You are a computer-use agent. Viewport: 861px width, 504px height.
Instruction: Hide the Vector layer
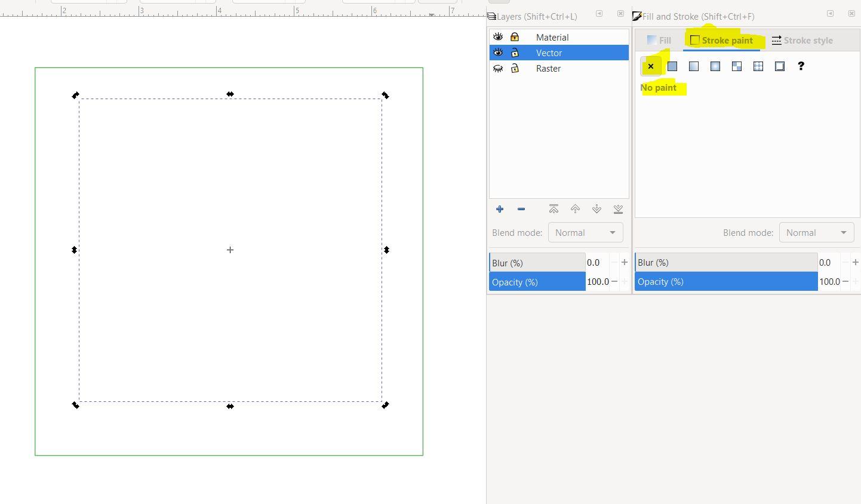pos(498,53)
